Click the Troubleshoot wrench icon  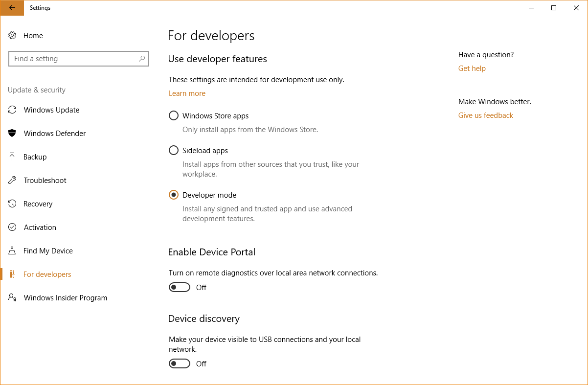[x=13, y=181]
